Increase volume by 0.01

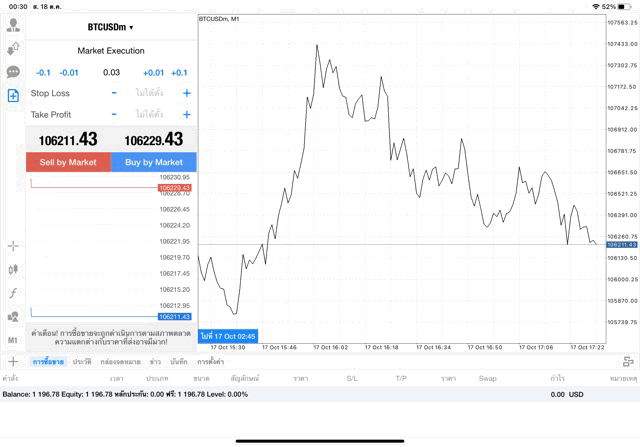pyautogui.click(x=153, y=72)
